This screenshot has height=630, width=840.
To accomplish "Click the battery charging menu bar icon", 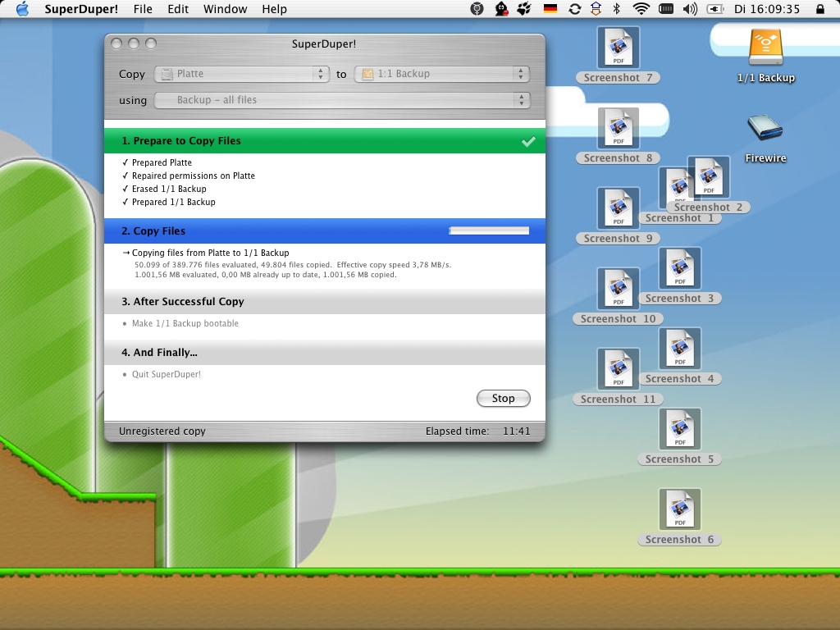I will pyautogui.click(x=715, y=9).
